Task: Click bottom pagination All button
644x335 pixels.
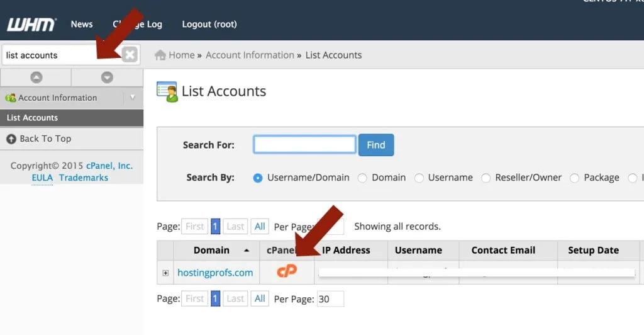Action: coord(260,299)
